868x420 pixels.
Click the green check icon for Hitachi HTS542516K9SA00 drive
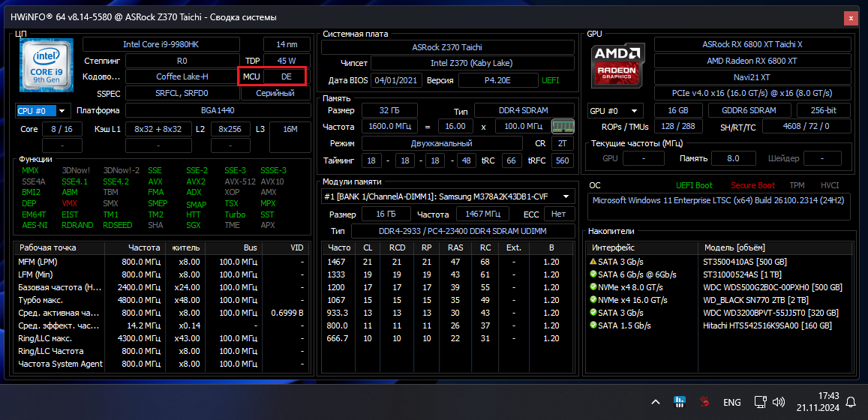[x=593, y=325]
